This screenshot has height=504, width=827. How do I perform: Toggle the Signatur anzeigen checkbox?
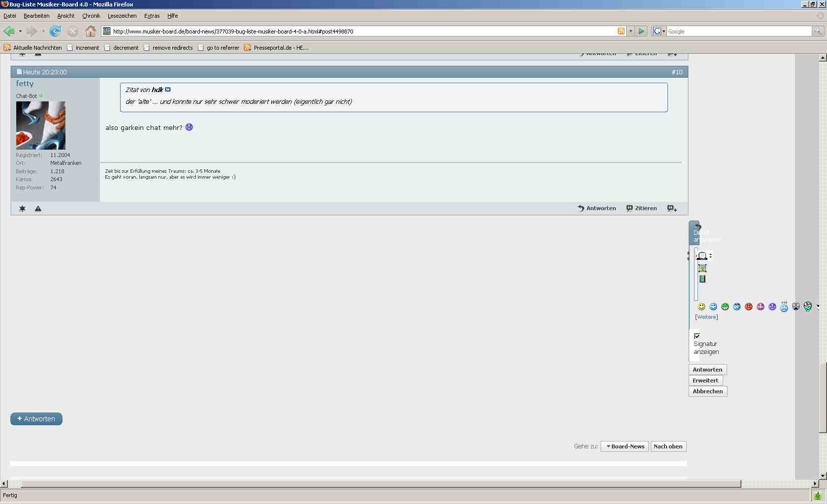697,336
